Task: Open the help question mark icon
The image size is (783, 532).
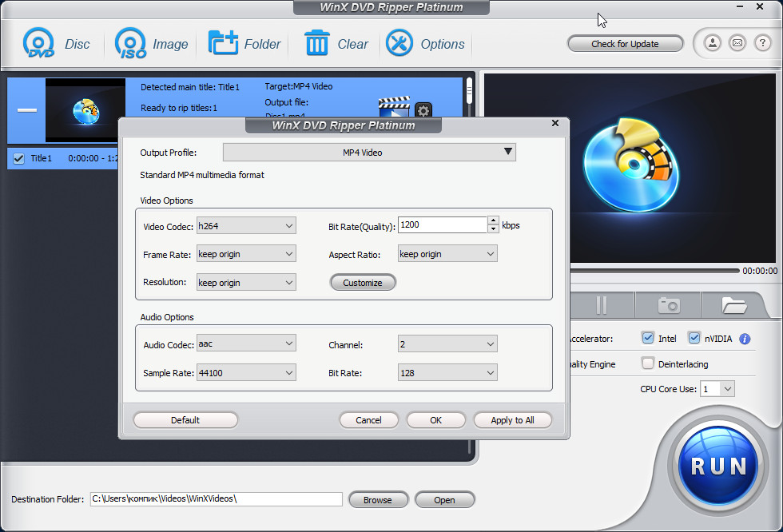Action: (762, 43)
